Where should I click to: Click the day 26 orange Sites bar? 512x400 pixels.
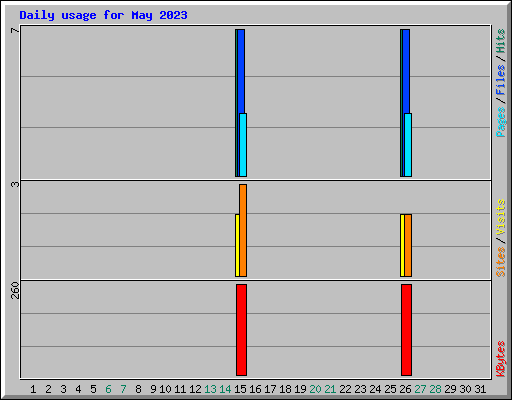[408, 245]
